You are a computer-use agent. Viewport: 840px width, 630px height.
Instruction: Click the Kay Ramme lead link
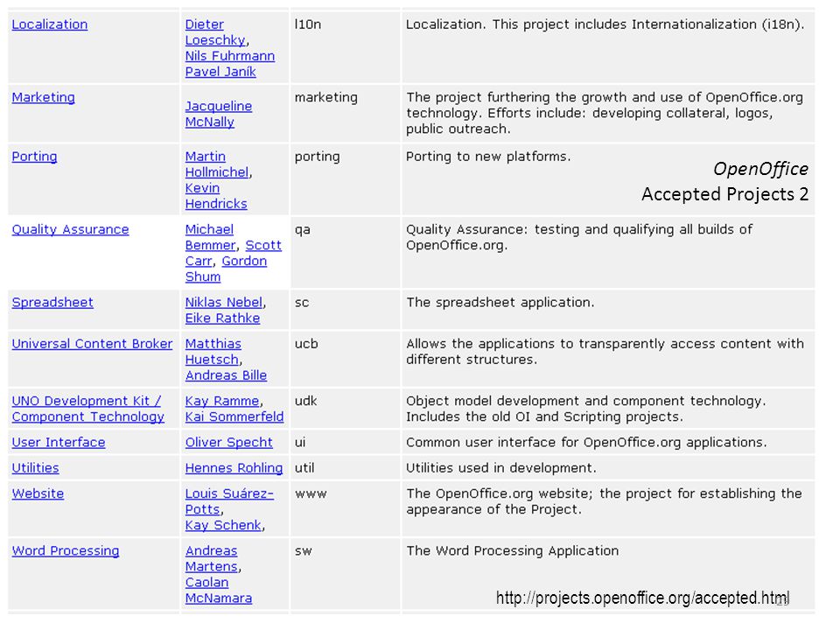(222, 402)
